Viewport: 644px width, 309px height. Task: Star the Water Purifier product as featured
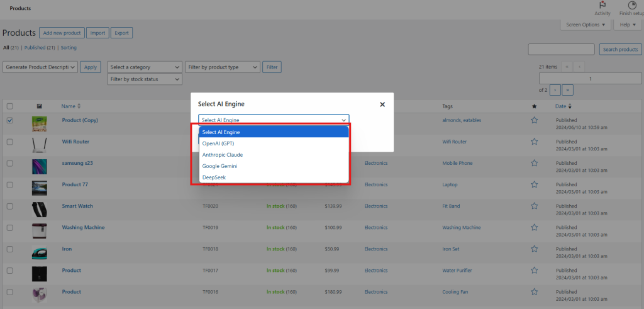pyautogui.click(x=535, y=271)
